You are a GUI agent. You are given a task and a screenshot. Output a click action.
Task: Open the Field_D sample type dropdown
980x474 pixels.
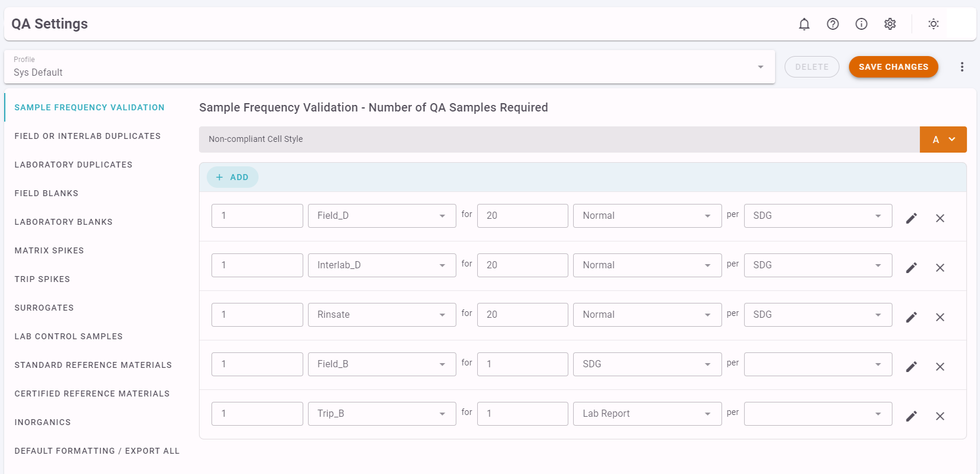pos(382,216)
